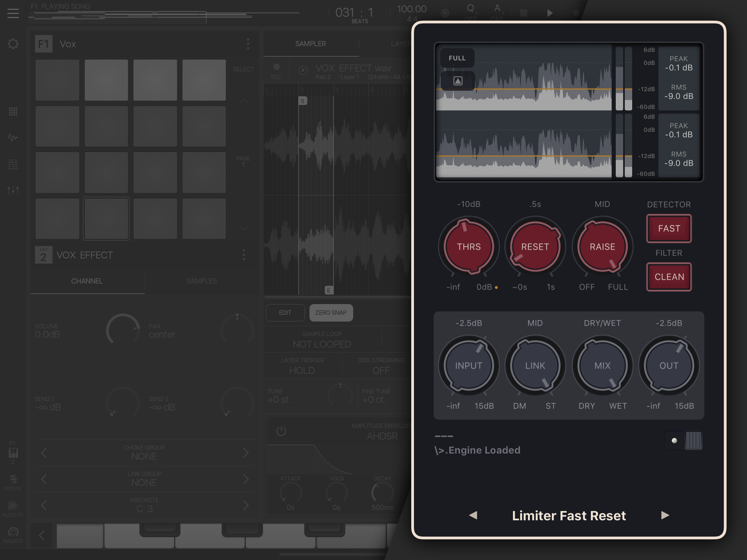Select the SAMPLER tab

pos(310,44)
